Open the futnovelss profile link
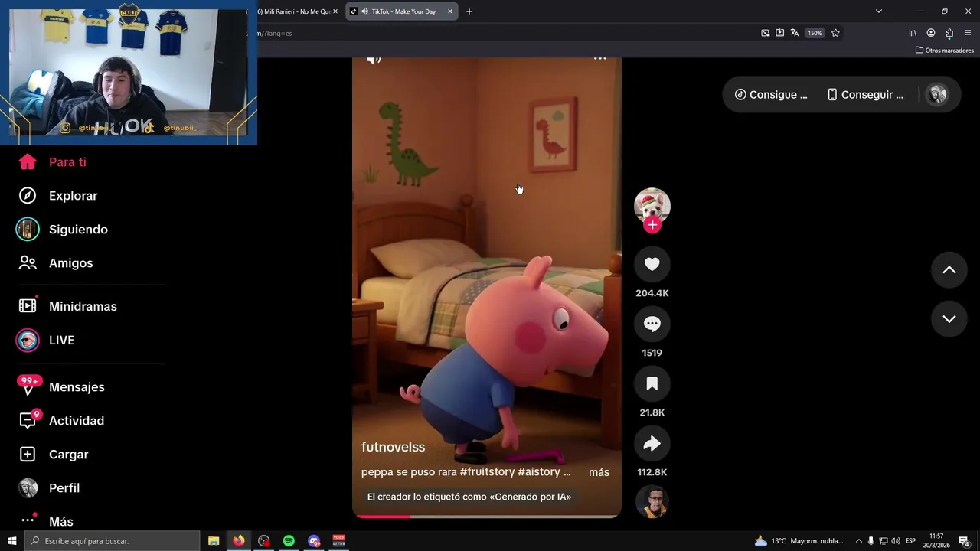Viewport: 980px width, 551px height. click(393, 447)
